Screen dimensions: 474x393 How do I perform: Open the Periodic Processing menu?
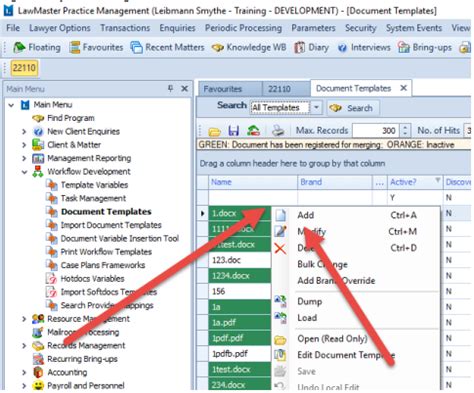[x=243, y=28]
